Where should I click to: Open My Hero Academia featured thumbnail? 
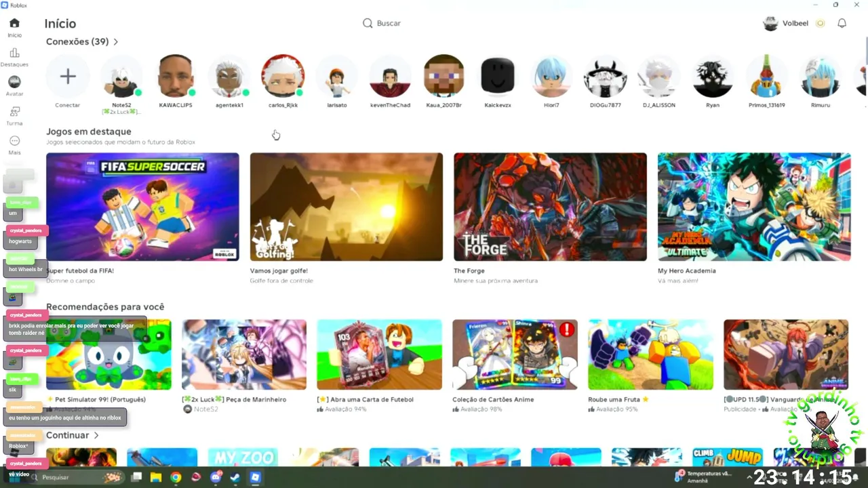(x=754, y=207)
